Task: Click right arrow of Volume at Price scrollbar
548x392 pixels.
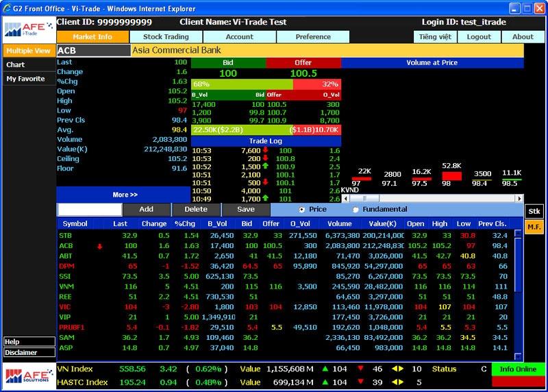Action: point(520,198)
